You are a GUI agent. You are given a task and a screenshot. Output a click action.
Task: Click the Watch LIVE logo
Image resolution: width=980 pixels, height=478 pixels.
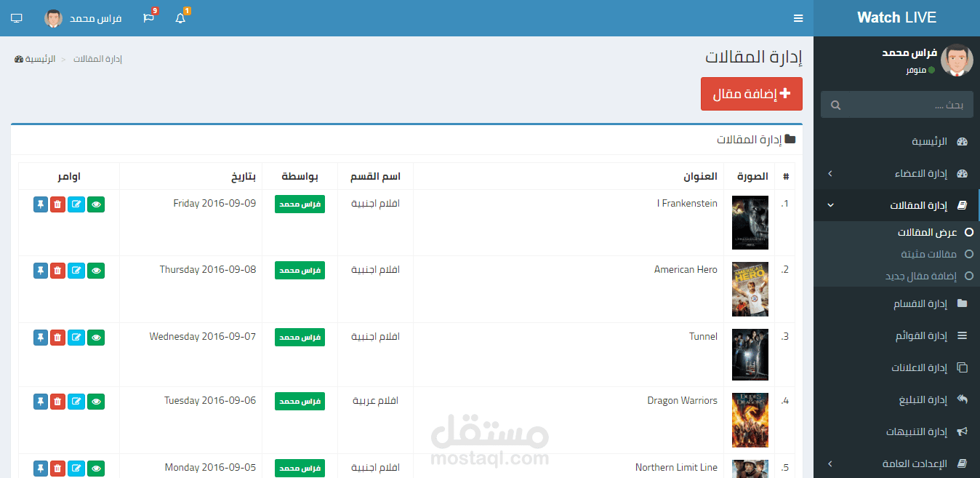[896, 17]
